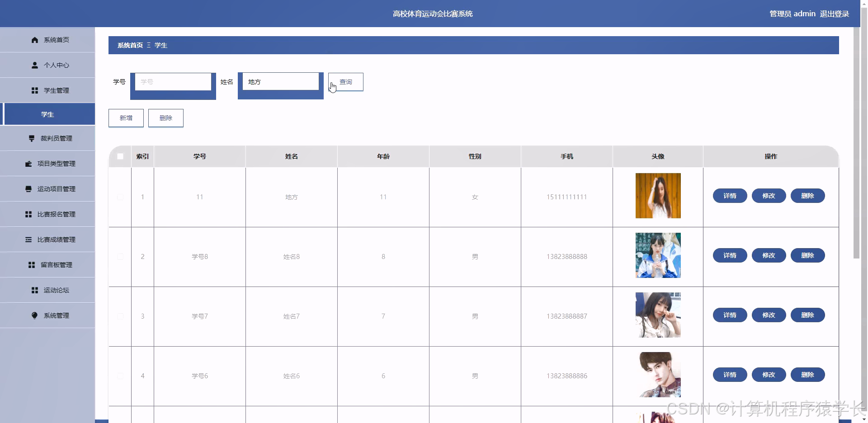This screenshot has width=868, height=423.
Task: Check the checkbox for row 1 地方
Action: click(x=120, y=197)
